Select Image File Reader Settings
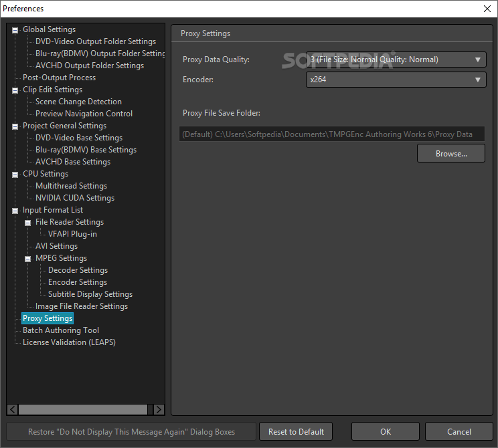 click(82, 306)
